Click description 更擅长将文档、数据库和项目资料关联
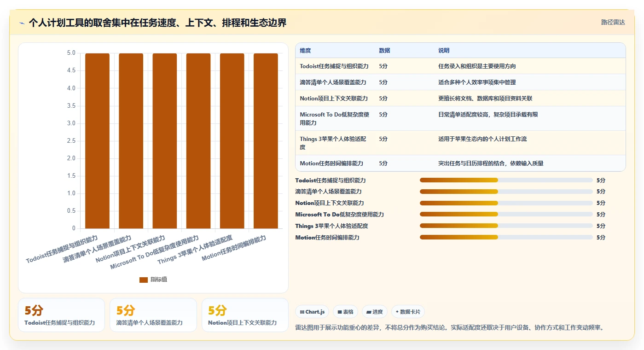 tap(485, 99)
